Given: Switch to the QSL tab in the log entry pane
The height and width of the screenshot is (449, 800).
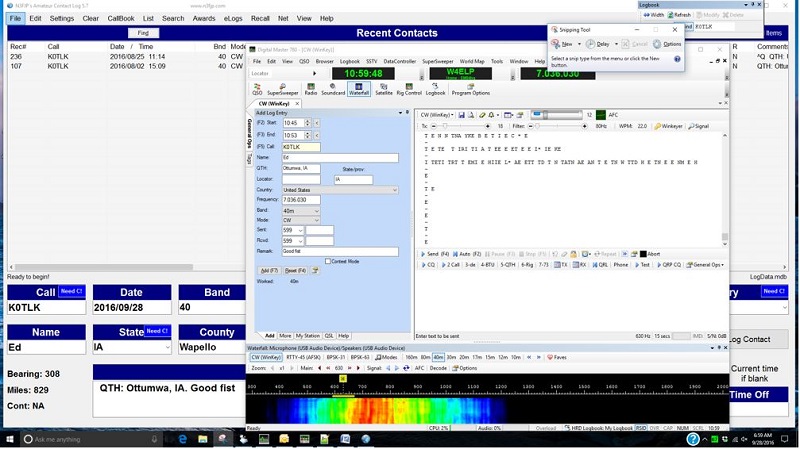Looking at the screenshot, I should (x=329, y=336).
